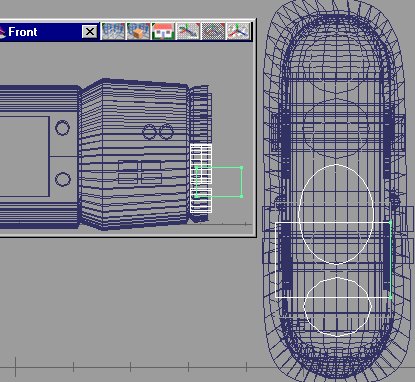Select the top-left green rectangle control point
Image resolution: width=415 pixels, height=382 pixels.
(x=197, y=167)
